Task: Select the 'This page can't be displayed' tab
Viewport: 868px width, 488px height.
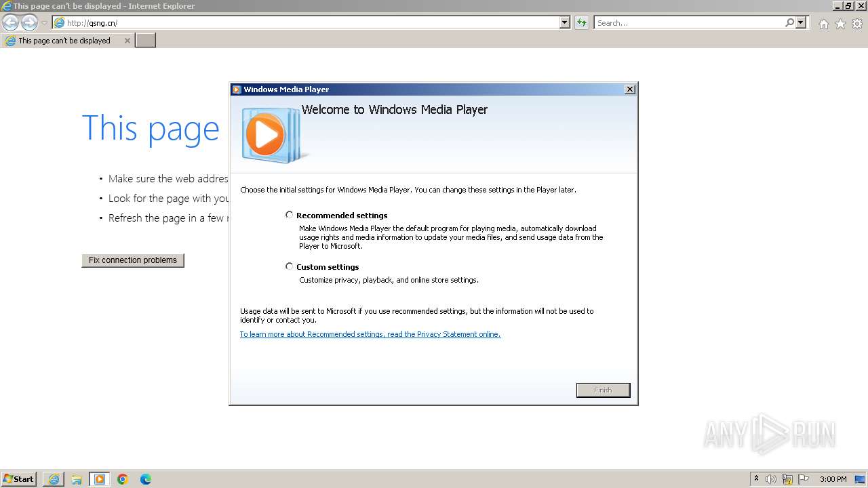Action: pyautogui.click(x=67, y=41)
